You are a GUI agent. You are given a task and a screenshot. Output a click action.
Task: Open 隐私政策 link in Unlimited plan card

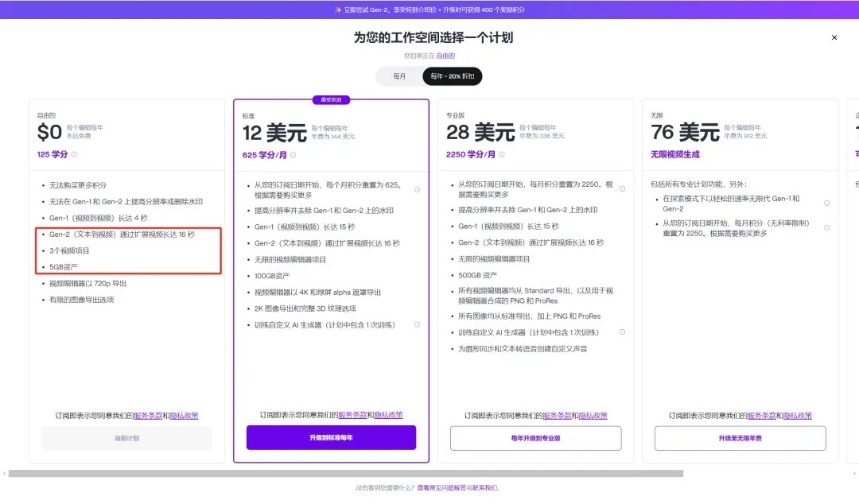(x=798, y=416)
